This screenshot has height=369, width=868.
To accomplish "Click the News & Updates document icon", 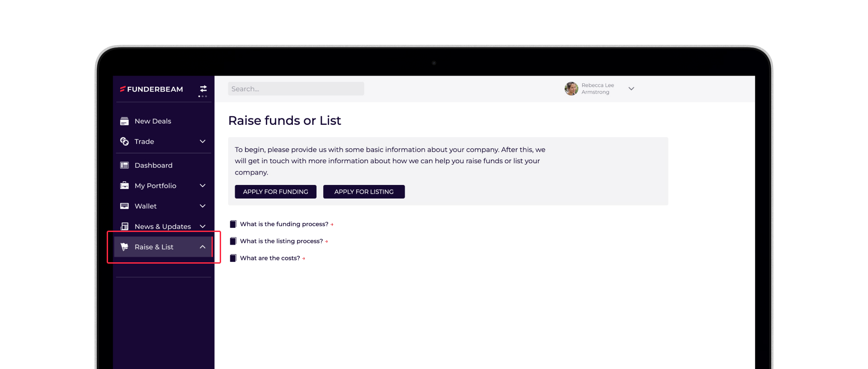I will (x=124, y=227).
